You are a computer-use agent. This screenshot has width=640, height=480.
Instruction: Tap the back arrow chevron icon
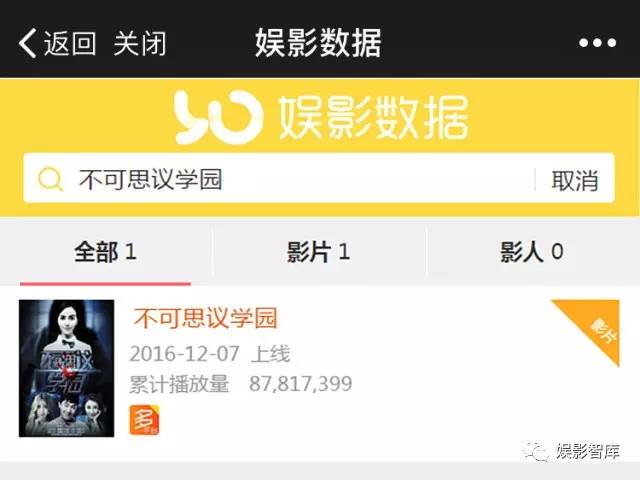[28, 43]
